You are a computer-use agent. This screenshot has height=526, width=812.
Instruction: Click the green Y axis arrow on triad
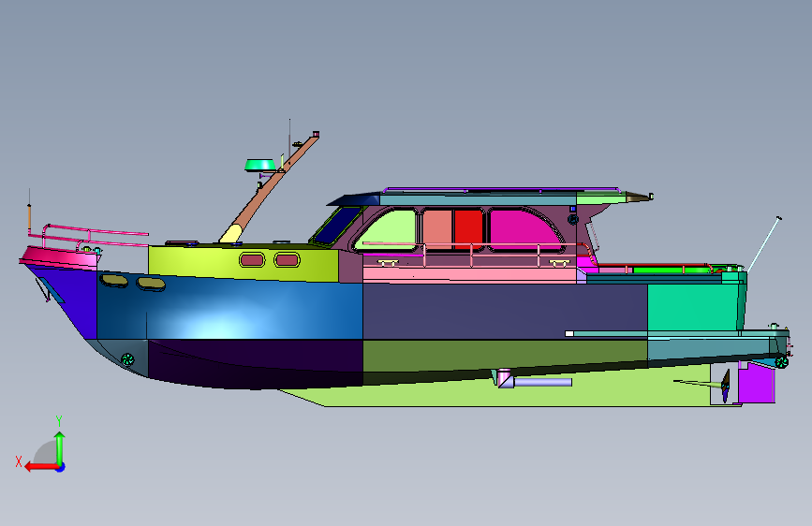pos(60,447)
